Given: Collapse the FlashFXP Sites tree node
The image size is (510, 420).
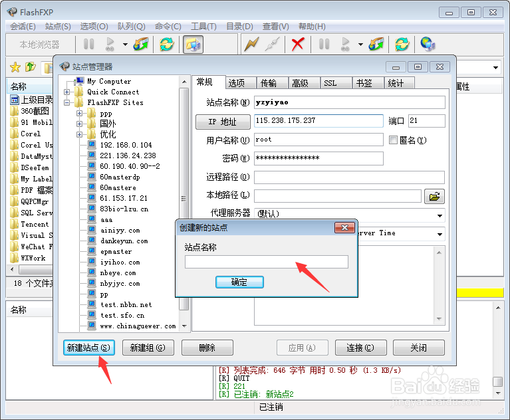Looking at the screenshot, I should click(x=67, y=103).
